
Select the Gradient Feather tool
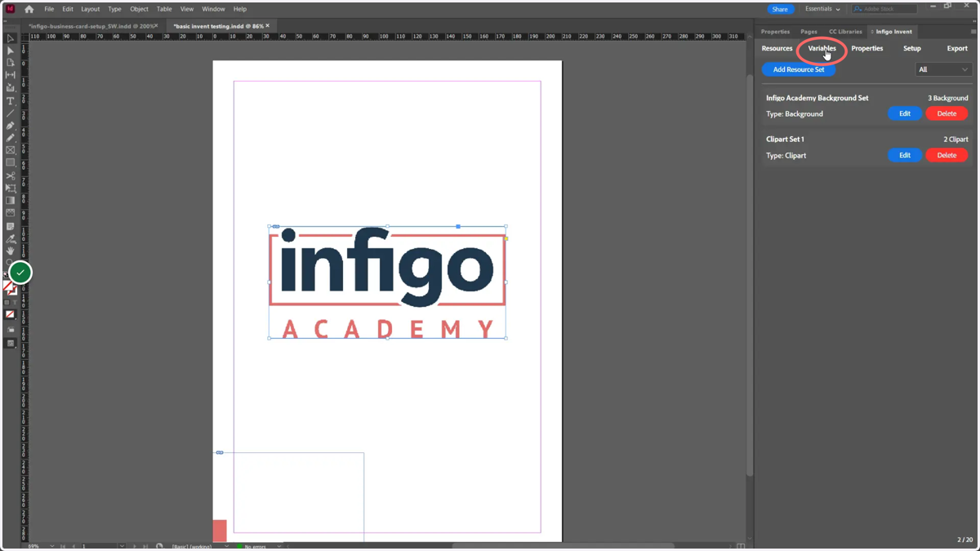(11, 213)
